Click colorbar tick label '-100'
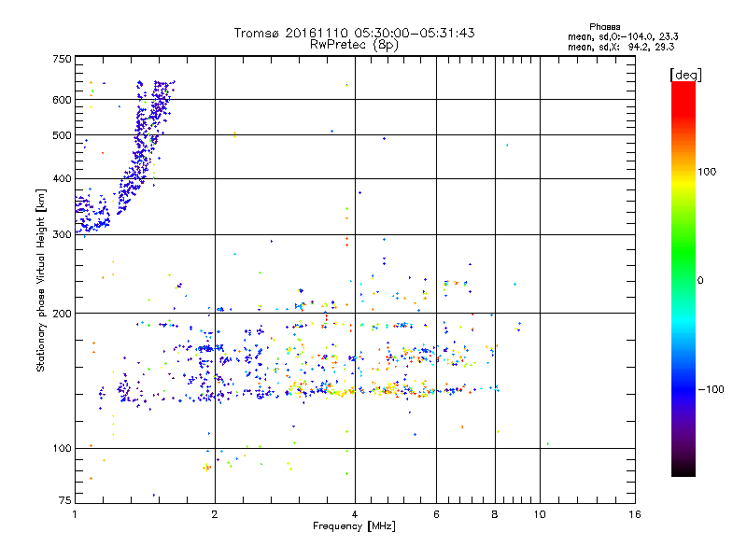This screenshot has height=560, width=747. tap(711, 389)
